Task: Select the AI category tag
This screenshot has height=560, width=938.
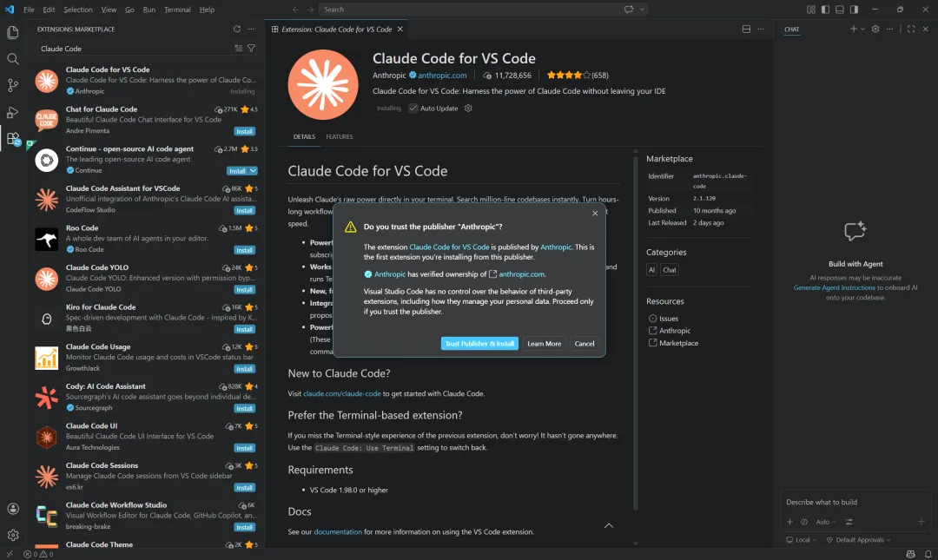Action: point(651,270)
